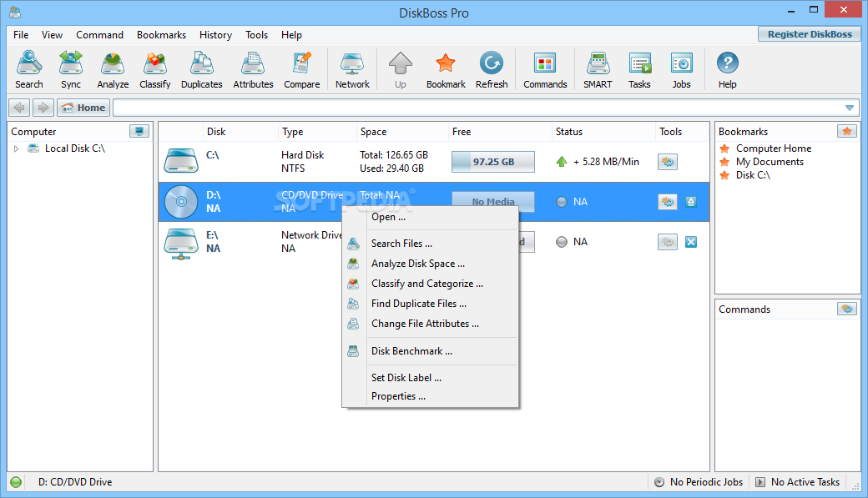868x498 pixels.
Task: Click the Register DiskBoss button
Action: (810, 34)
